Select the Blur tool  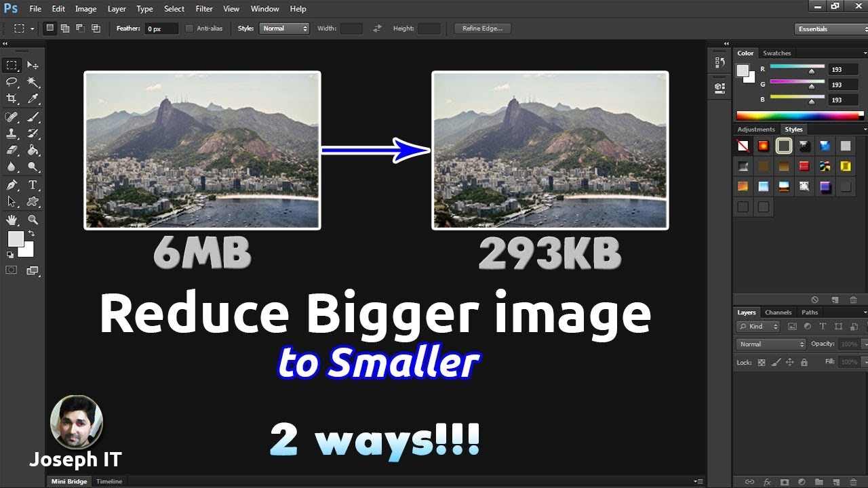point(12,167)
